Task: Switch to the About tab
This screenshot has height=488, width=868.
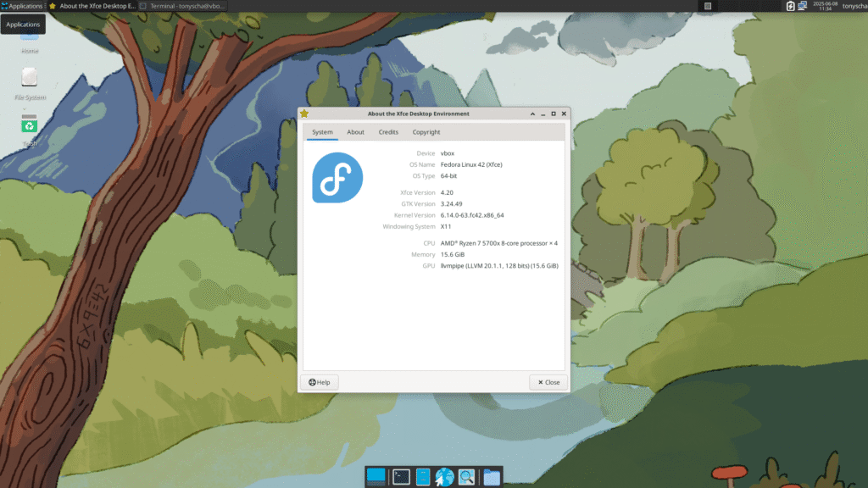Action: click(355, 132)
